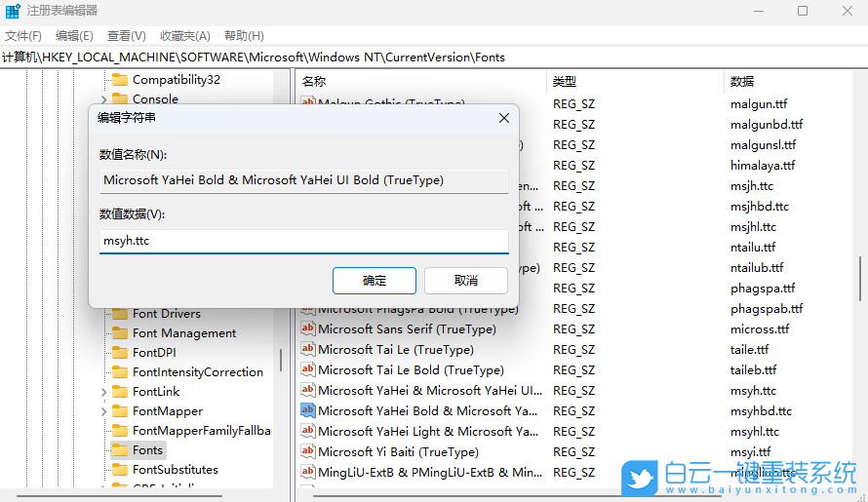The width and height of the screenshot is (868, 502).
Task: Click the phagspa.ttf data value
Action: 763,288
